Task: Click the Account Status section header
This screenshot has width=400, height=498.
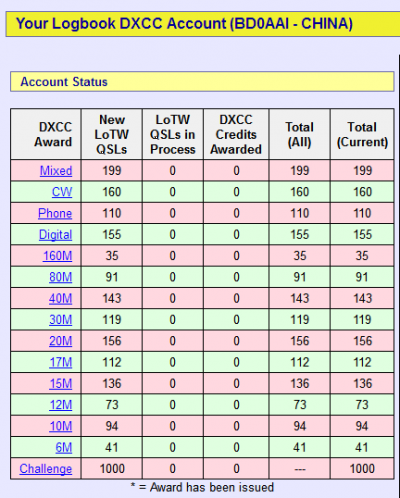Action: [202, 81]
